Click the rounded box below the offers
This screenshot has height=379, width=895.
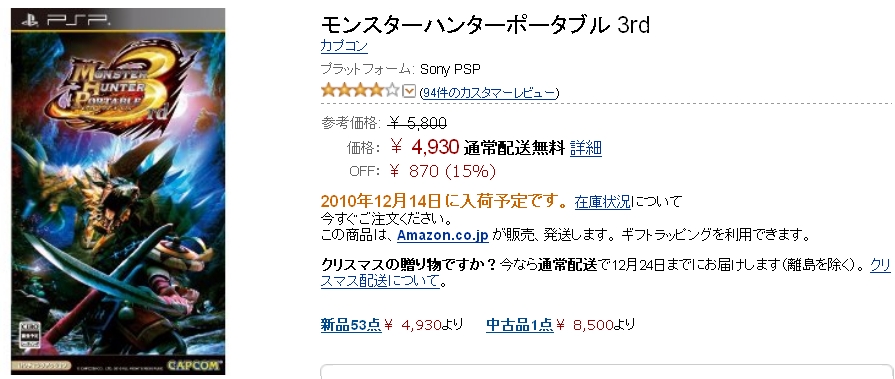605,372
